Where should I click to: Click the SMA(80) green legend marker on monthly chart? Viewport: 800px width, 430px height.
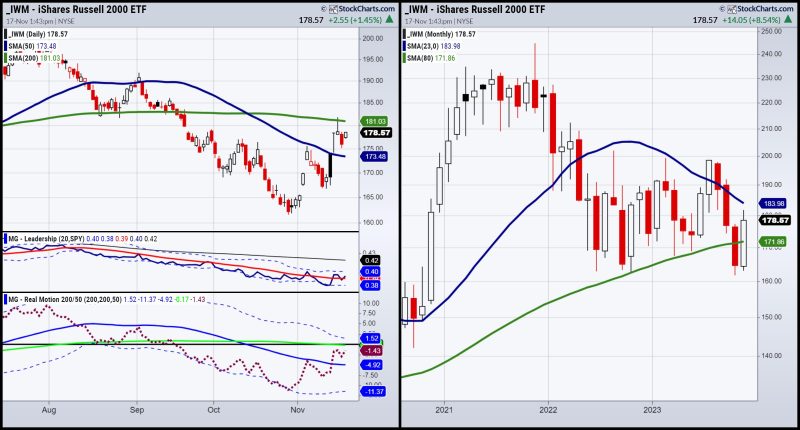[x=405, y=58]
